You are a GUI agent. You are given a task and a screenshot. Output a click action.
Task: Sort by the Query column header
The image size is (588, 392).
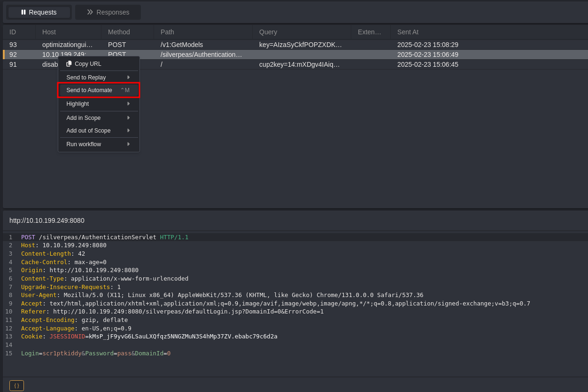tap(302, 32)
